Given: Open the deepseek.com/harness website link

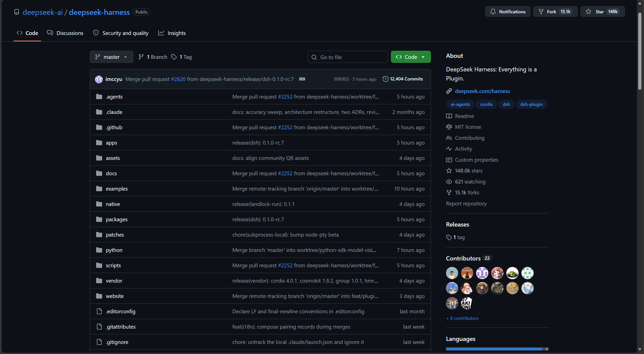Looking at the screenshot, I should click(482, 91).
